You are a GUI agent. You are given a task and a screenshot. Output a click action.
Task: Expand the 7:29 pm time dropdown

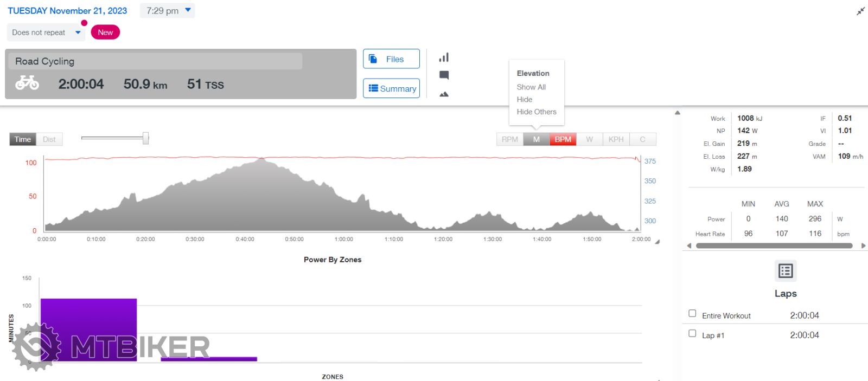pos(168,11)
